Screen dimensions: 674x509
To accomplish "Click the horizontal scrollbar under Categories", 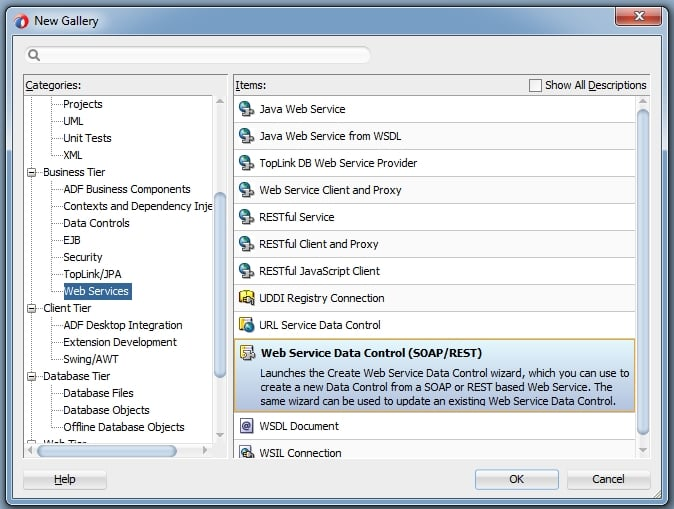I will 107,451.
